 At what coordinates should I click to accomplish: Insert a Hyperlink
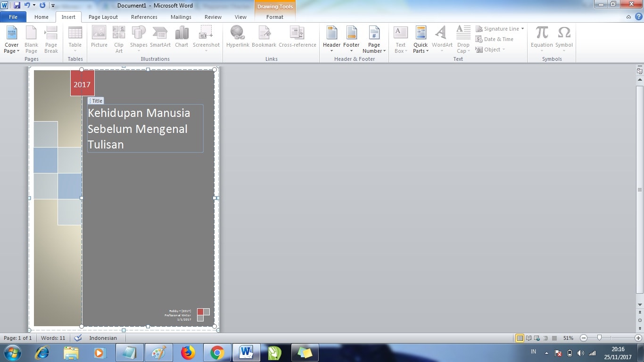[x=238, y=37]
